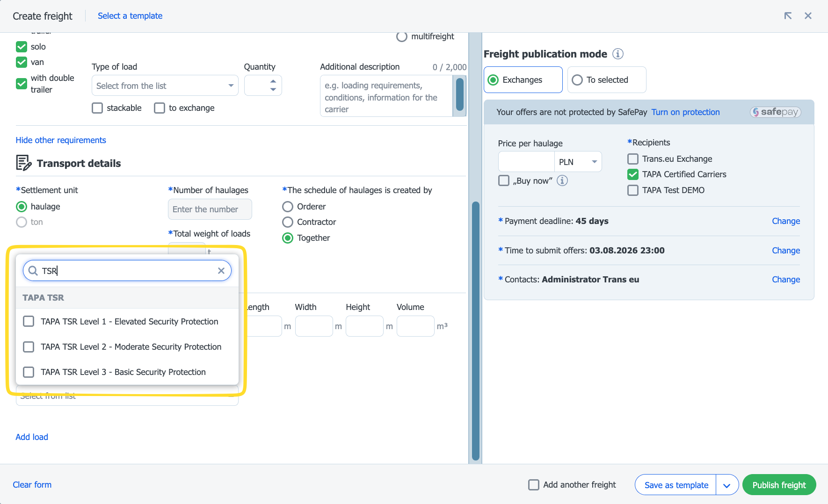Select the multifreight radio option
The height and width of the screenshot is (504, 828).
point(402,36)
